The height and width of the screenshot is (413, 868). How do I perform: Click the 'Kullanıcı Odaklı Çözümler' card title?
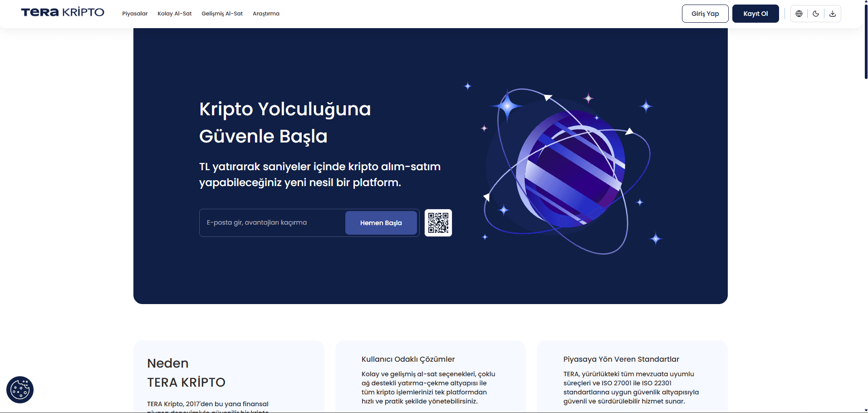[408, 359]
